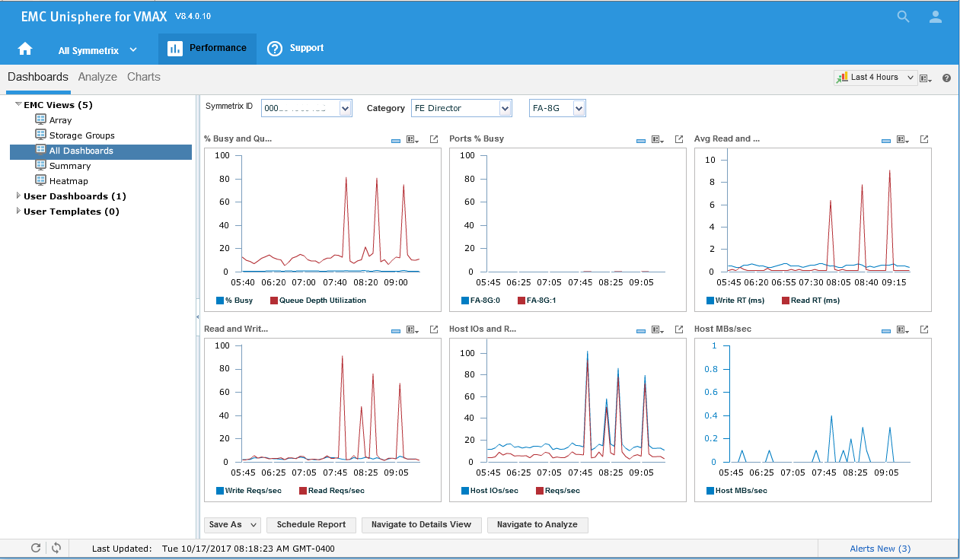Screen dimensions: 960x560
Task: Switch to the Analyze tab
Action: pos(97,76)
